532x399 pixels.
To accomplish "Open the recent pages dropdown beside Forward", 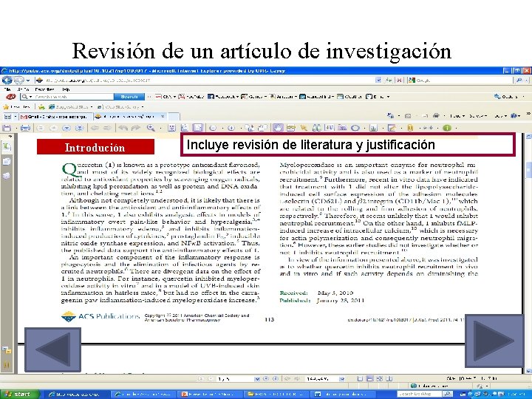I will (28, 81).
